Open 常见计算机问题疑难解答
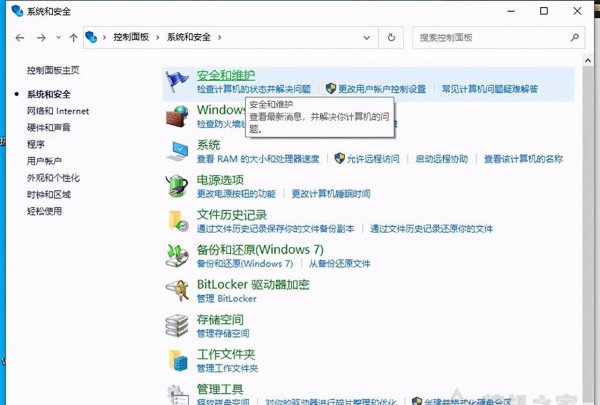Viewport: 600px width, 405px height. click(x=490, y=89)
